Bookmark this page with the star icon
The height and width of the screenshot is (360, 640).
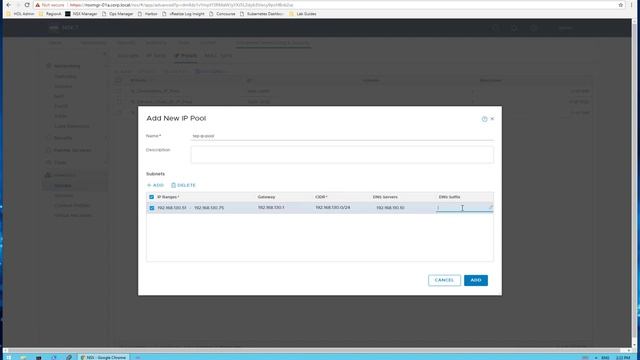tap(621, 5)
